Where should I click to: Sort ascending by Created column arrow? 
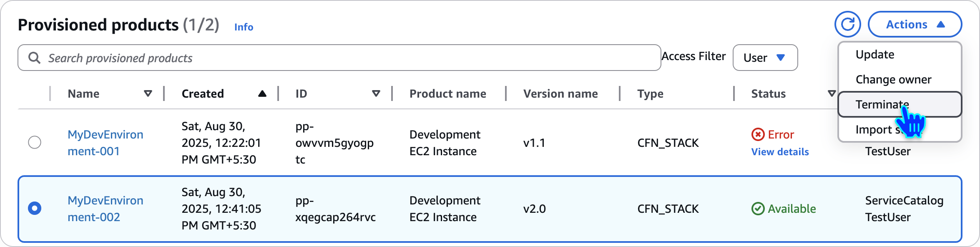coord(262,93)
